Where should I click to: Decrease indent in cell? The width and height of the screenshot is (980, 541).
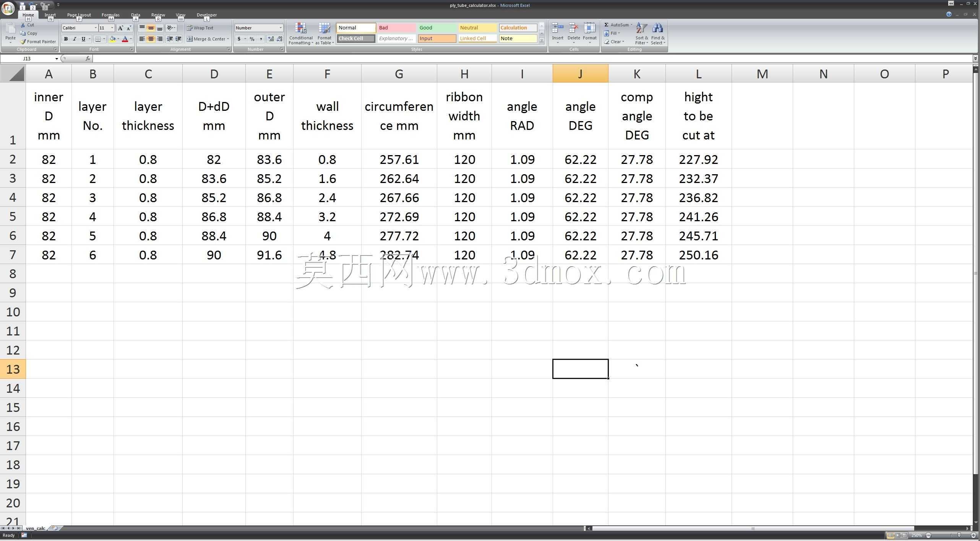[169, 39]
